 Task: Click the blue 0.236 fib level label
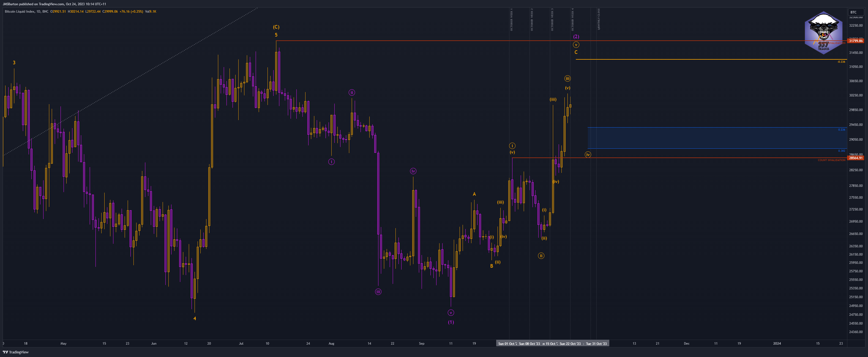click(842, 129)
